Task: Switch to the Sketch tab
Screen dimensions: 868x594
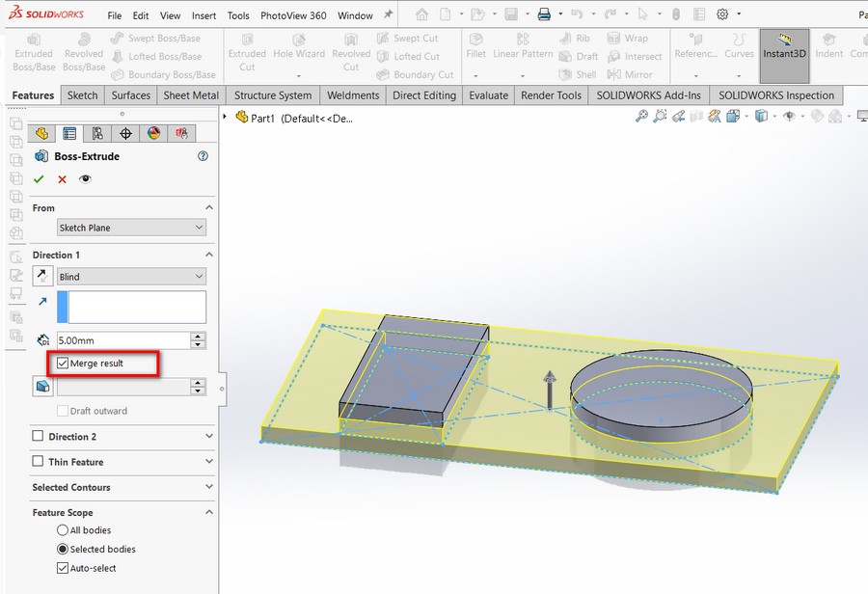Action: pyautogui.click(x=83, y=95)
